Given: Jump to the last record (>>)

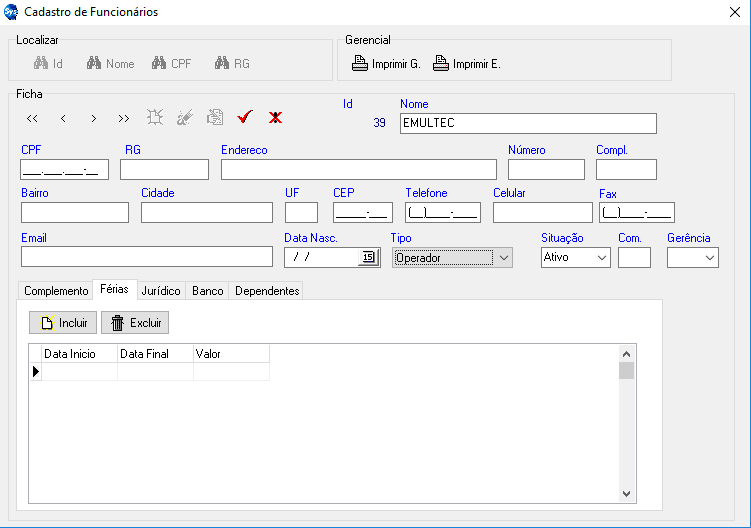Looking at the screenshot, I should click(x=123, y=118).
